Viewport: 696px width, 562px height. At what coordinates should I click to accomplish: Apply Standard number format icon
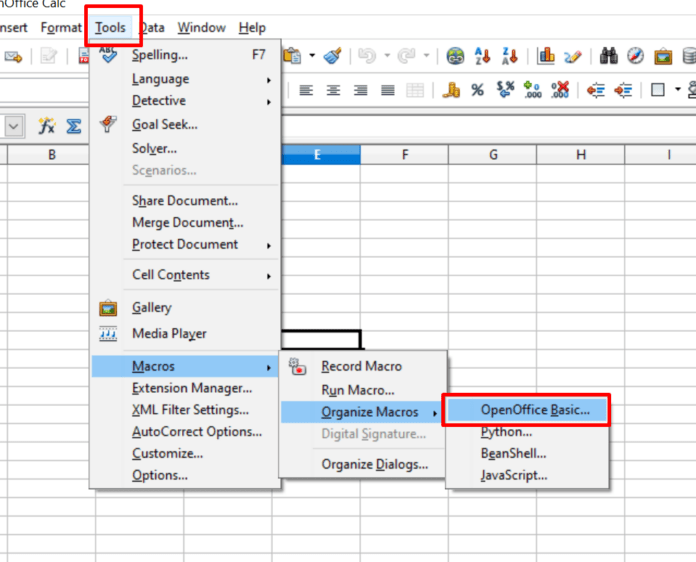505,90
